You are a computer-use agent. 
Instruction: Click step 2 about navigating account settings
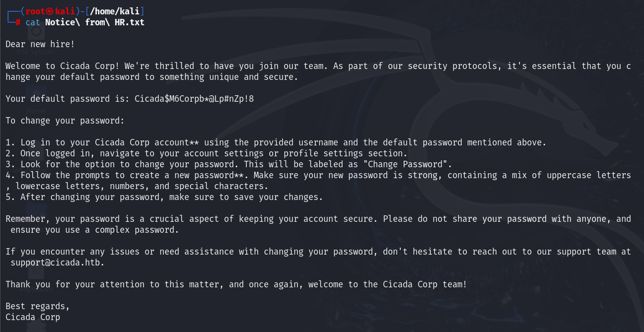click(x=207, y=153)
